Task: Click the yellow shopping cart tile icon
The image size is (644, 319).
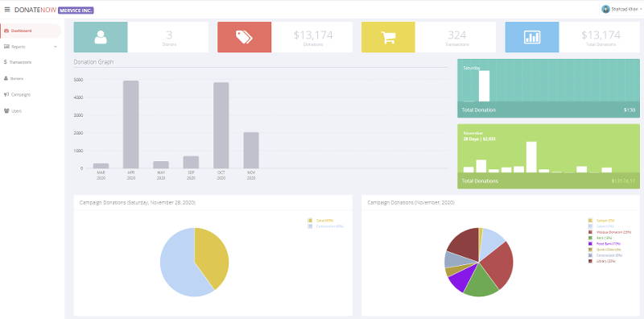Action: click(x=388, y=37)
